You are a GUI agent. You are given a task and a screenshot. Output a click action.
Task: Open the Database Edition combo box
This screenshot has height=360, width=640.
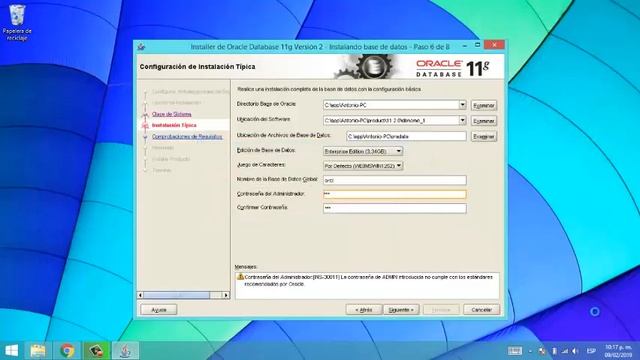(x=363, y=151)
